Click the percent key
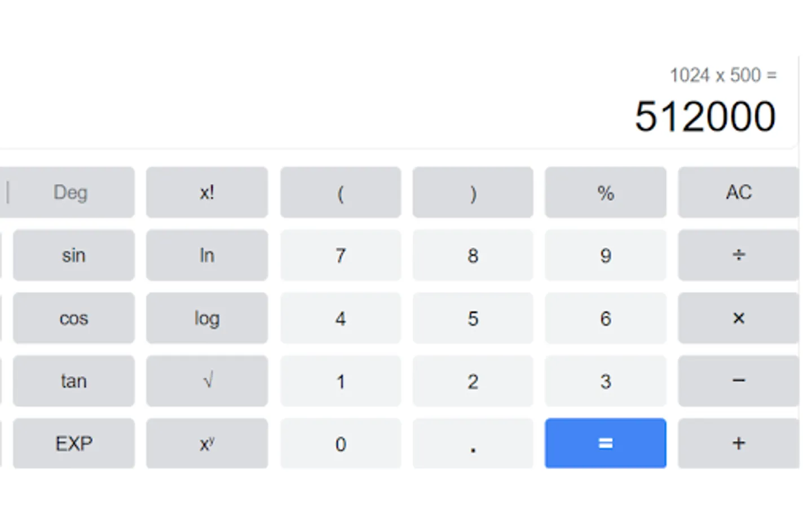This screenshot has height=508, width=812. (605, 192)
